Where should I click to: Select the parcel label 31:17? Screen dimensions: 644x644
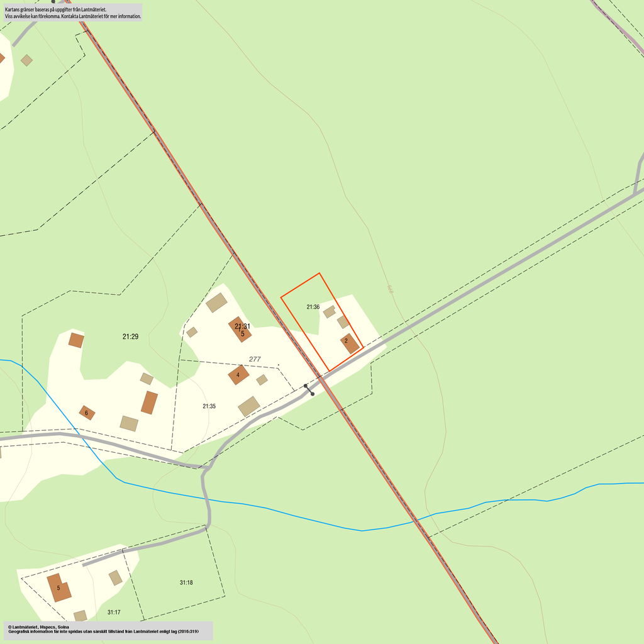pos(114,612)
